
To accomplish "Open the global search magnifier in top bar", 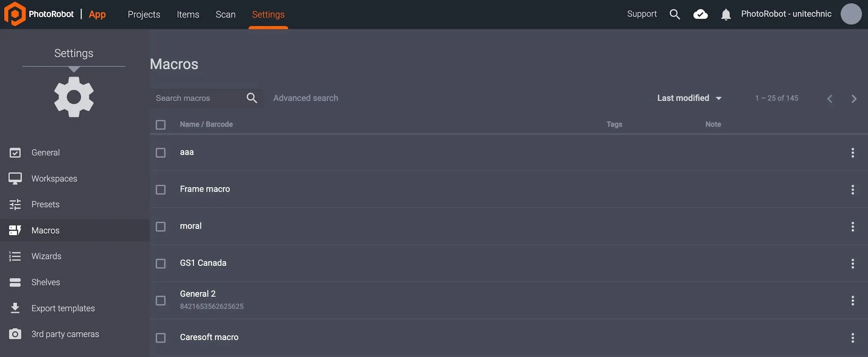I will (675, 14).
